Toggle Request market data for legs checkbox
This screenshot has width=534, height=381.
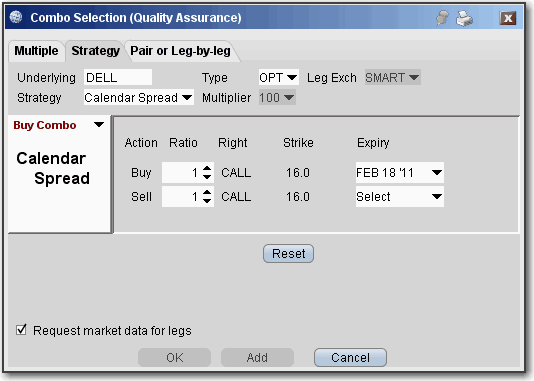[x=21, y=330]
